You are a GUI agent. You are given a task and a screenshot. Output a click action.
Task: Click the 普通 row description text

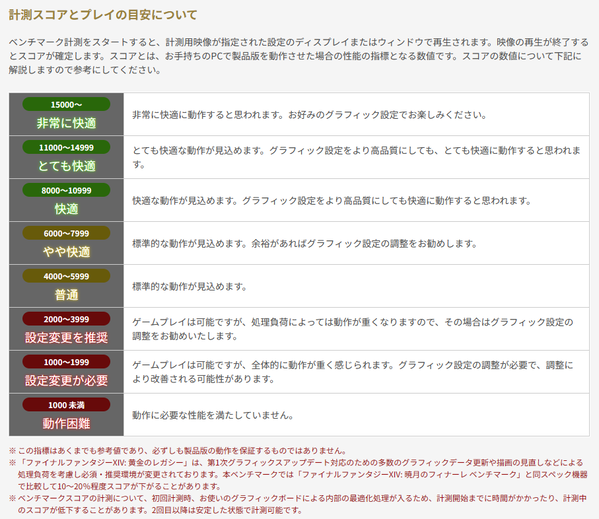coord(189,286)
